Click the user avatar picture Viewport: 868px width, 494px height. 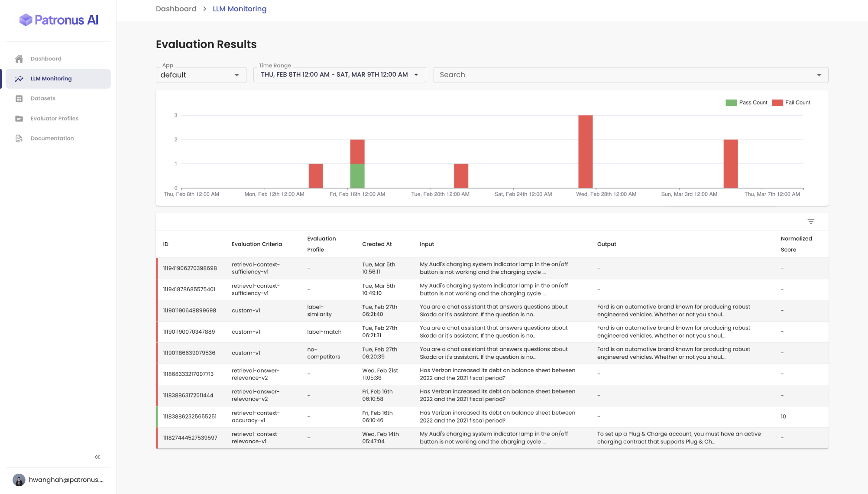(19, 480)
